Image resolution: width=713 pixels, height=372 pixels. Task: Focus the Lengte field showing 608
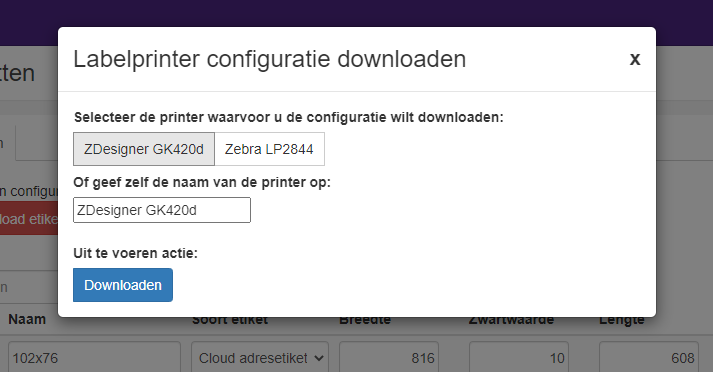(649, 358)
